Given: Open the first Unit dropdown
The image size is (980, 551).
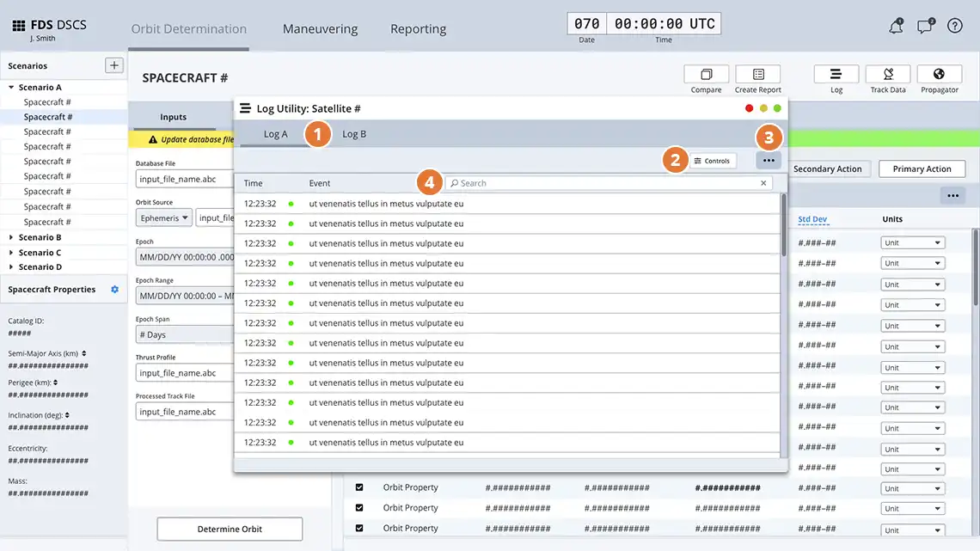Looking at the screenshot, I should 912,243.
